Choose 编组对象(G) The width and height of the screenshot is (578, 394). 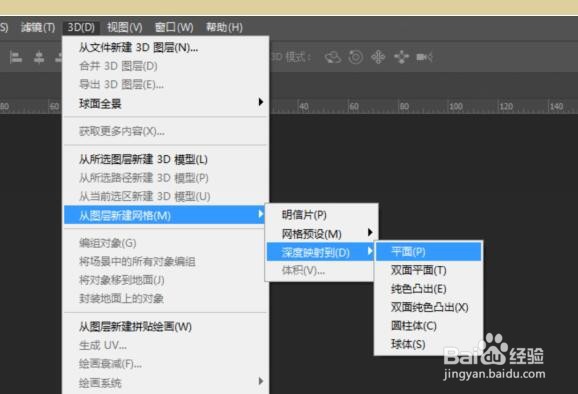[x=166, y=243]
